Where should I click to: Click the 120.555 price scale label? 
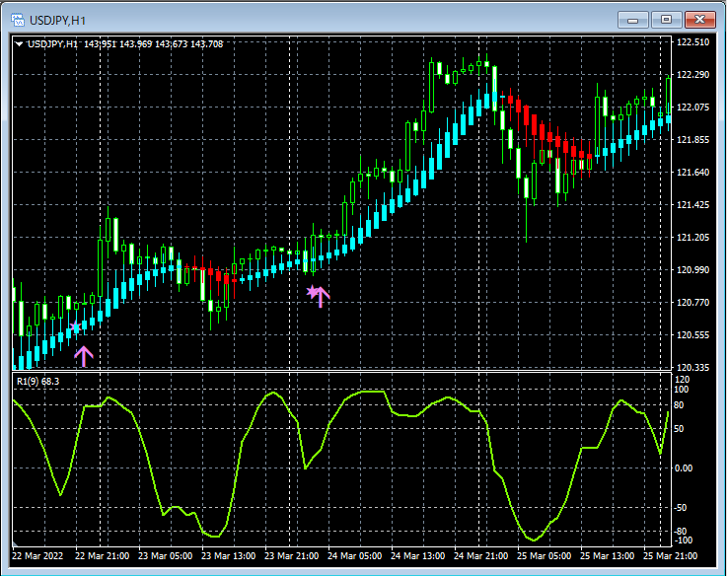(692, 334)
